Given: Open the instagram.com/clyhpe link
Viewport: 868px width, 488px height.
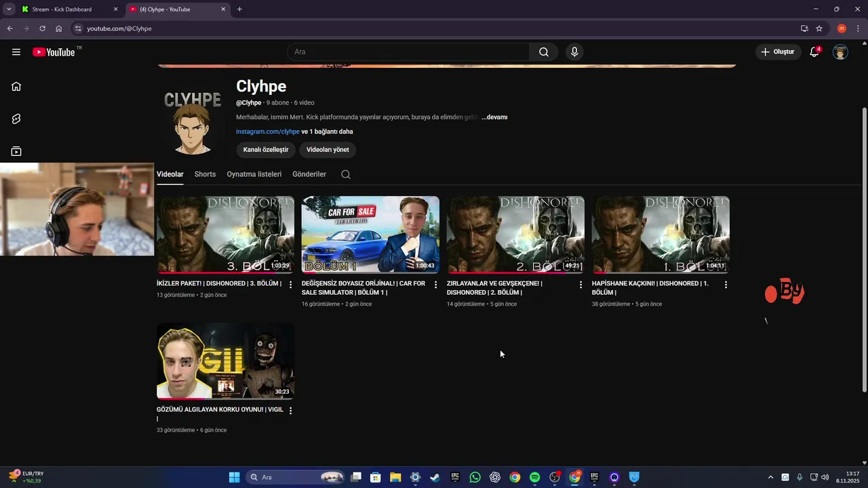Looking at the screenshot, I should pyautogui.click(x=268, y=131).
